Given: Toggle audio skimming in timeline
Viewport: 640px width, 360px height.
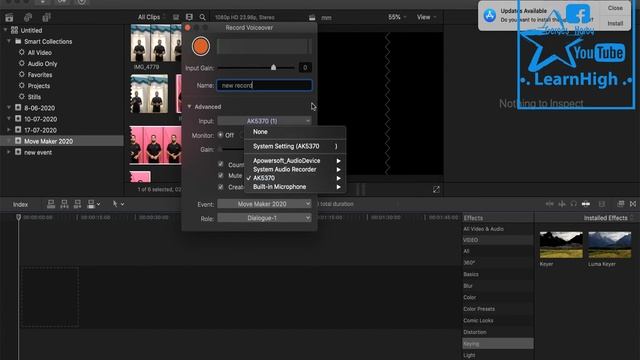Looking at the screenshot, I should tap(562, 204).
